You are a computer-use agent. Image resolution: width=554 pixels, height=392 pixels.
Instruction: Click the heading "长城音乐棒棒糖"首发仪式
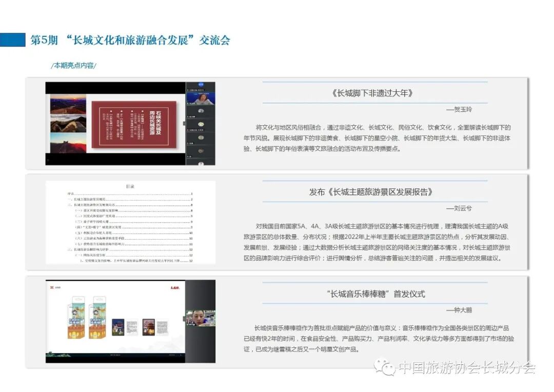pyautogui.click(x=375, y=293)
